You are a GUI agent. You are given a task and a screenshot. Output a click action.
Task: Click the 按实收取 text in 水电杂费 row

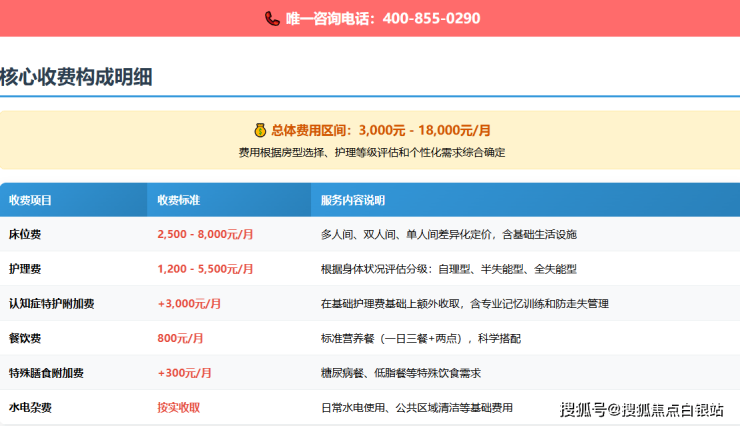(x=179, y=407)
